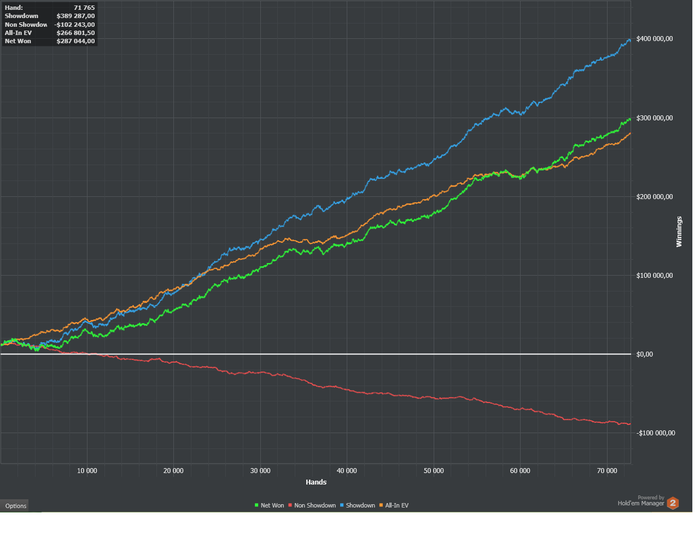Image resolution: width=700 pixels, height=560 pixels.
Task: Click the Hands axis title
Action: click(316, 482)
